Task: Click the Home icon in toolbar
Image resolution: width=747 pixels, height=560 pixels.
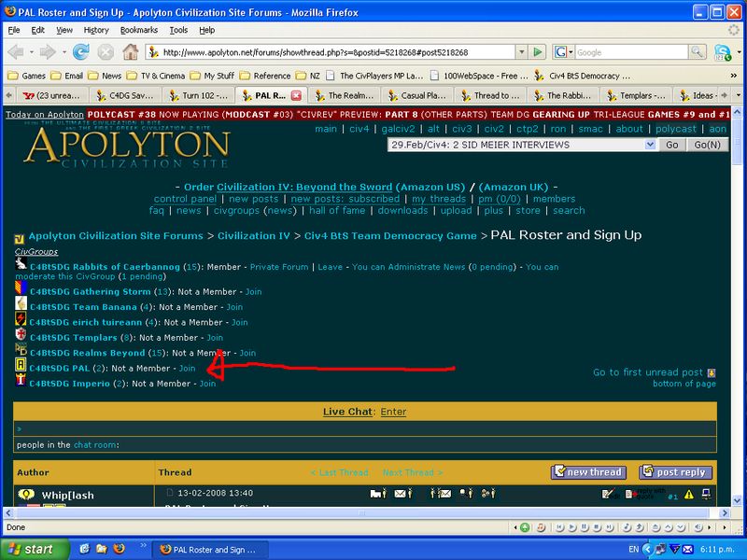Action: coord(132,52)
